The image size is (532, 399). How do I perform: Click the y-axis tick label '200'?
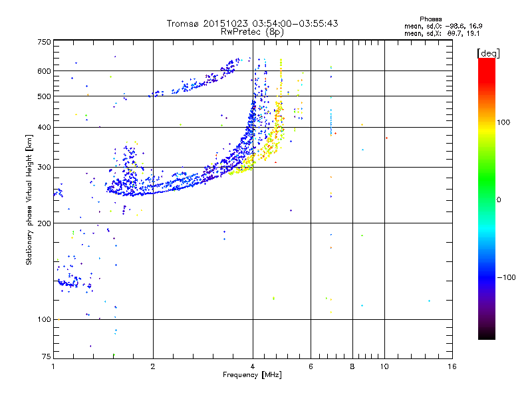[44, 223]
